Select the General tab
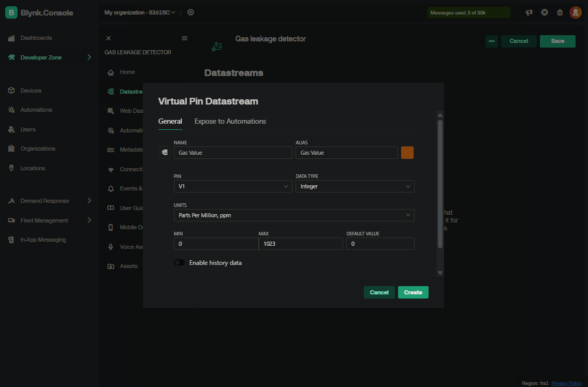The width and height of the screenshot is (588, 387). (x=170, y=122)
